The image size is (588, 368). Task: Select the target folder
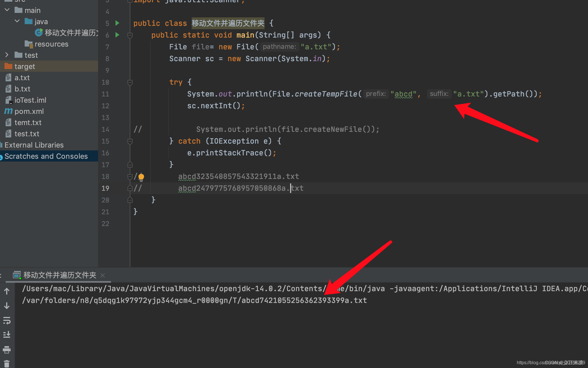click(x=25, y=66)
